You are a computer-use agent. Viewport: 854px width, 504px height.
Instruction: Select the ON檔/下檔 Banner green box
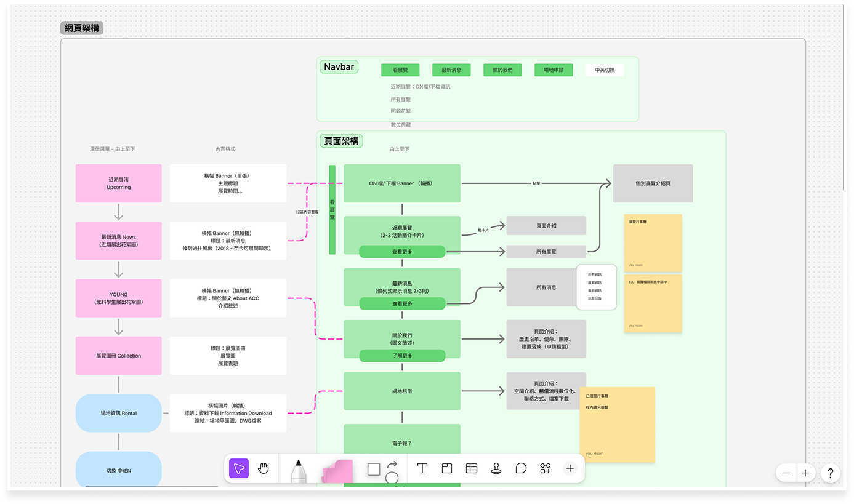(x=402, y=183)
